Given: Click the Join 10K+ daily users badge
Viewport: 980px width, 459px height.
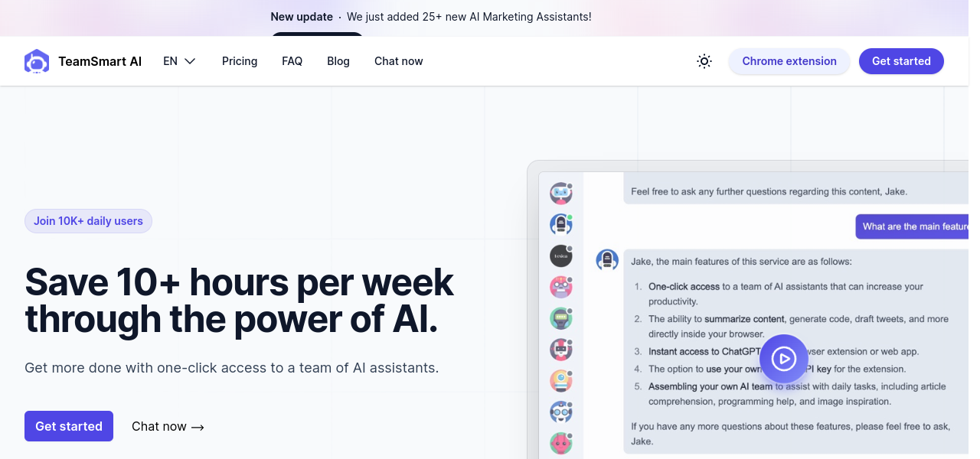Looking at the screenshot, I should (88, 221).
